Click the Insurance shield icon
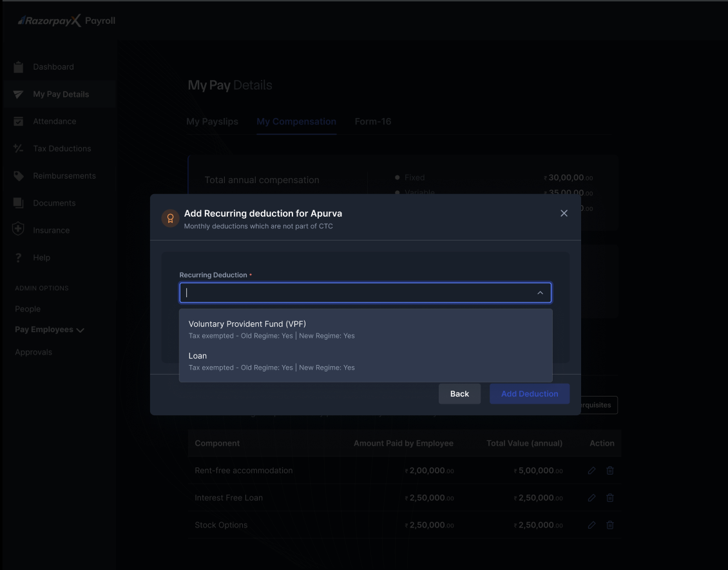 tap(18, 228)
